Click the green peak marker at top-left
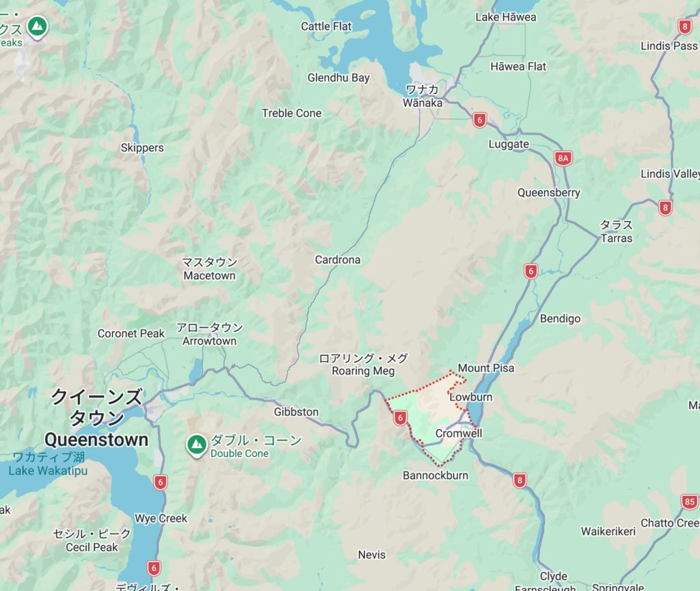Image resolution: width=700 pixels, height=591 pixels. coord(38,27)
